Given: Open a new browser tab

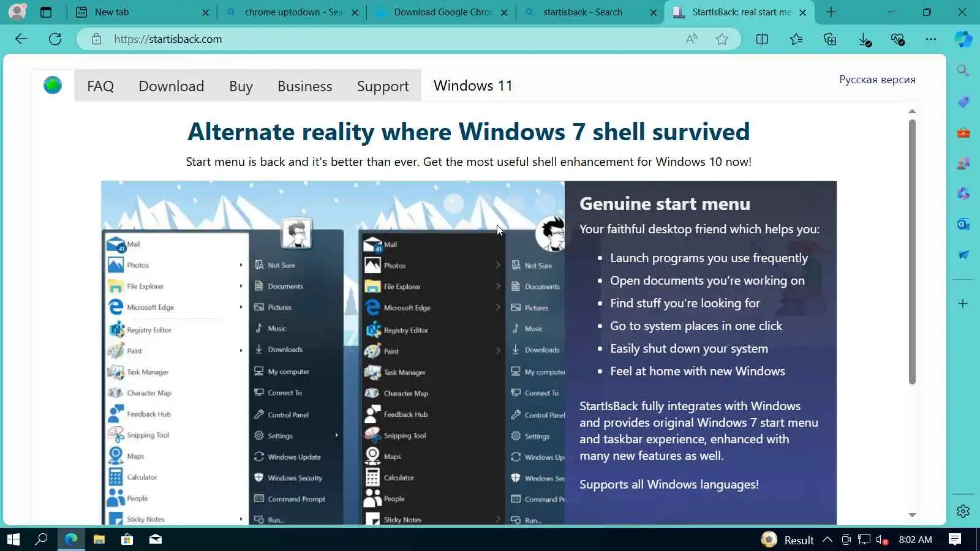Looking at the screenshot, I should 831,12.
